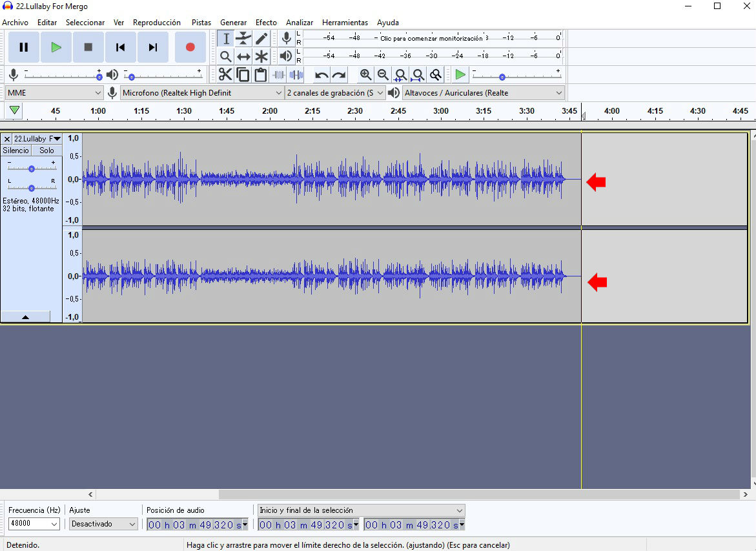
Task: Expand the Ajuste Desactivado dropdown
Action: 103,524
